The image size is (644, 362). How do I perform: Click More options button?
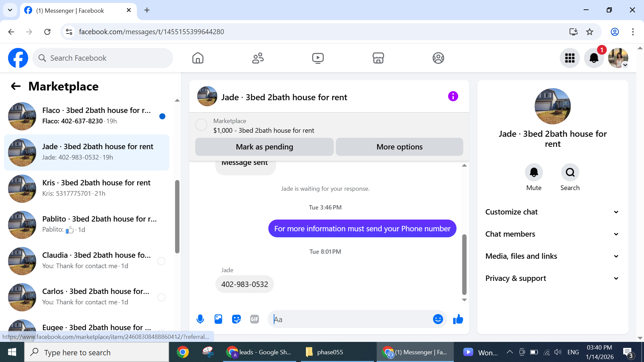(399, 147)
